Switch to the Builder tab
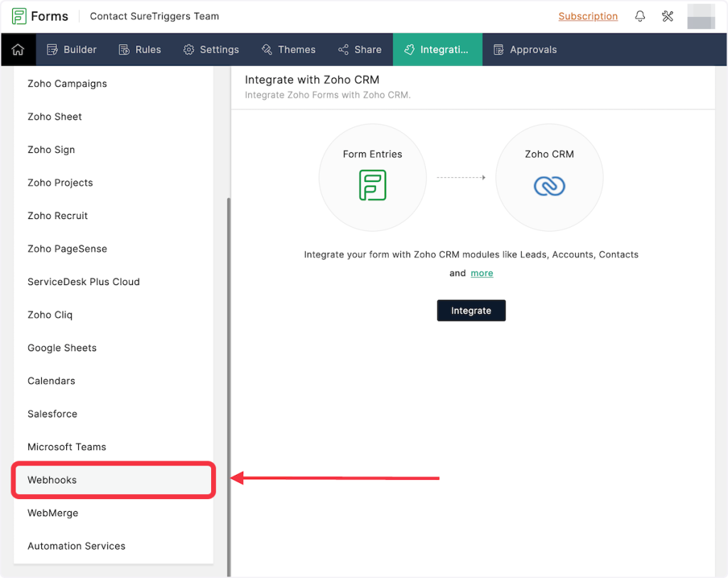The height and width of the screenshot is (578, 728). pyautogui.click(x=72, y=50)
